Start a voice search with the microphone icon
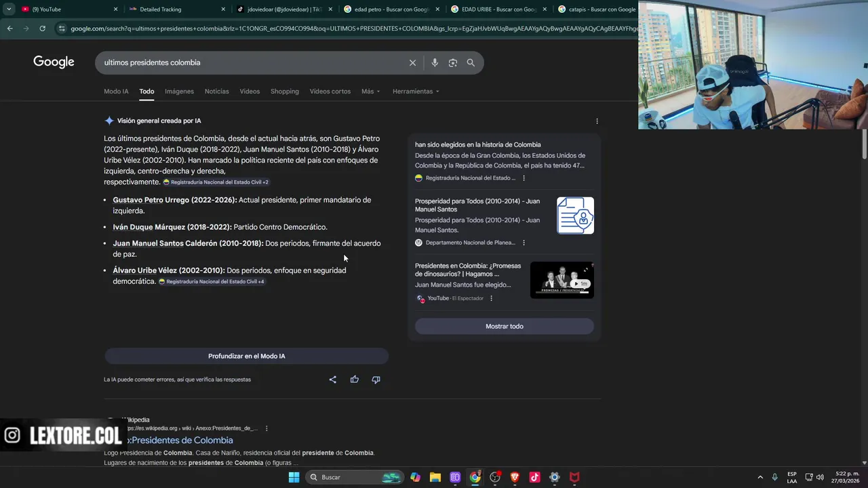868x488 pixels. coord(435,62)
